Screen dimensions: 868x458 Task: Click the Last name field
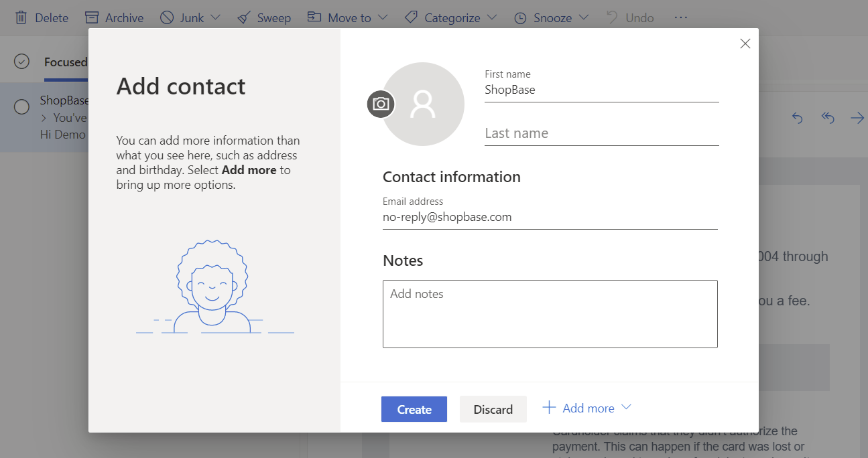(602, 133)
